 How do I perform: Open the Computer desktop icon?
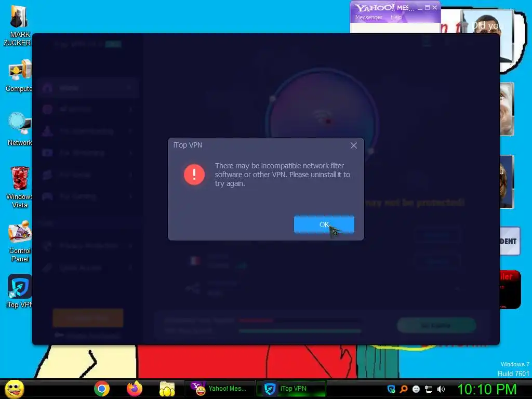tap(20, 75)
